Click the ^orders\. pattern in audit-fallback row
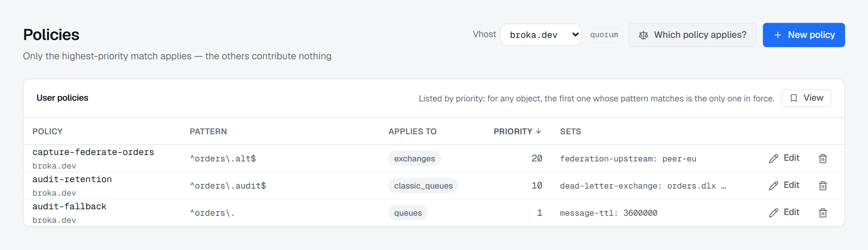The width and height of the screenshot is (868, 250). coord(212,213)
